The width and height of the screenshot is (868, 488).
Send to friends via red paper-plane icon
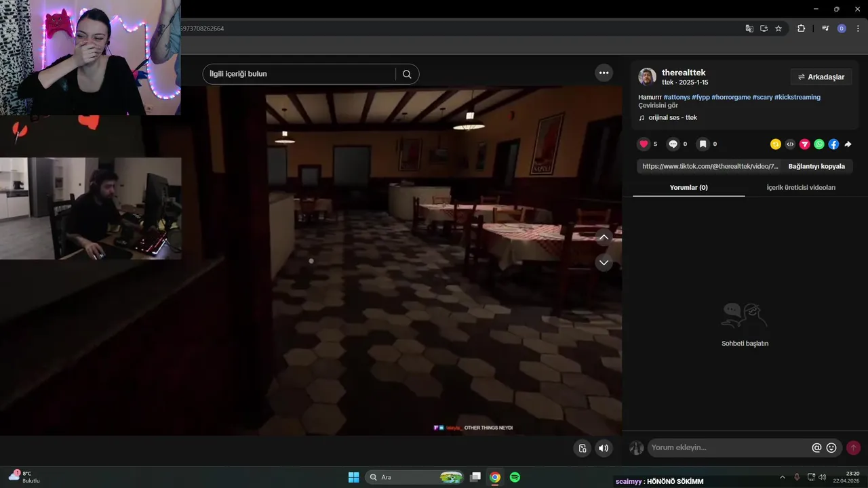[805, 144]
